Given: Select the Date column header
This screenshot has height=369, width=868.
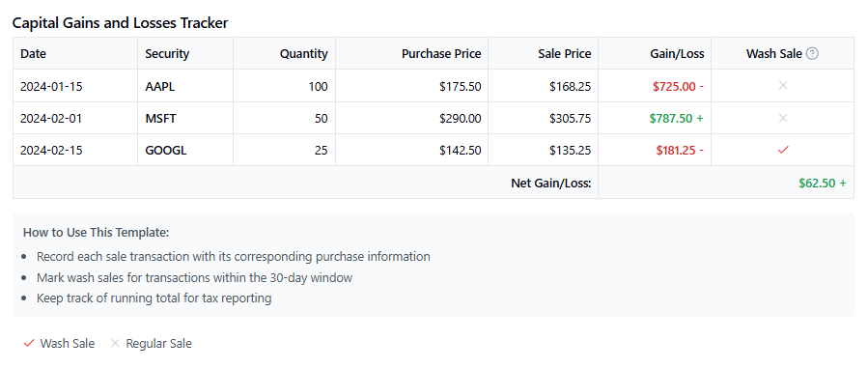Looking at the screenshot, I should pos(75,54).
